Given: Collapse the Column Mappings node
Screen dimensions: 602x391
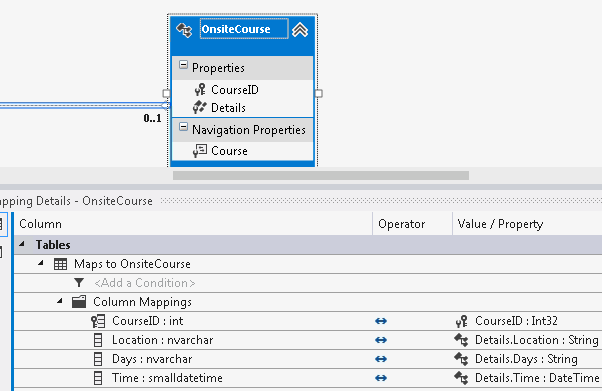Looking at the screenshot, I should [60, 302].
